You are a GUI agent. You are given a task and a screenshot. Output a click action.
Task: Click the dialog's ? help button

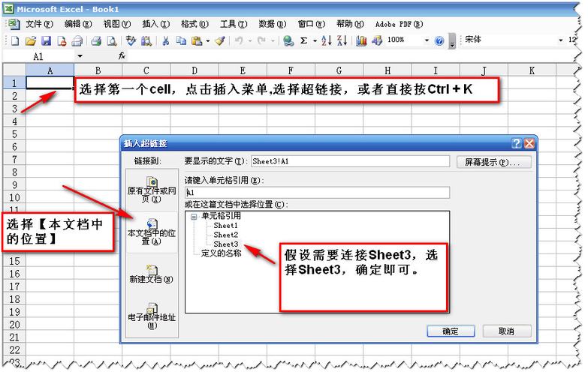[517, 143]
